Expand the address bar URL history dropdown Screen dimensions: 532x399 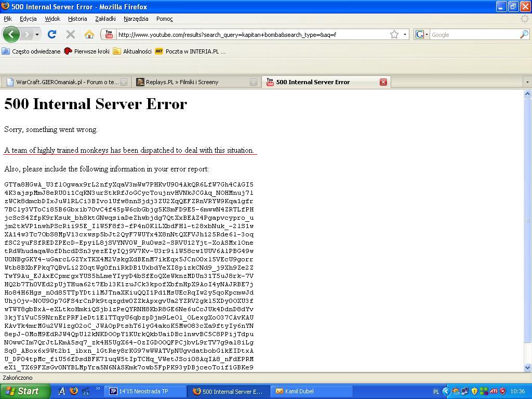[x=405, y=35]
